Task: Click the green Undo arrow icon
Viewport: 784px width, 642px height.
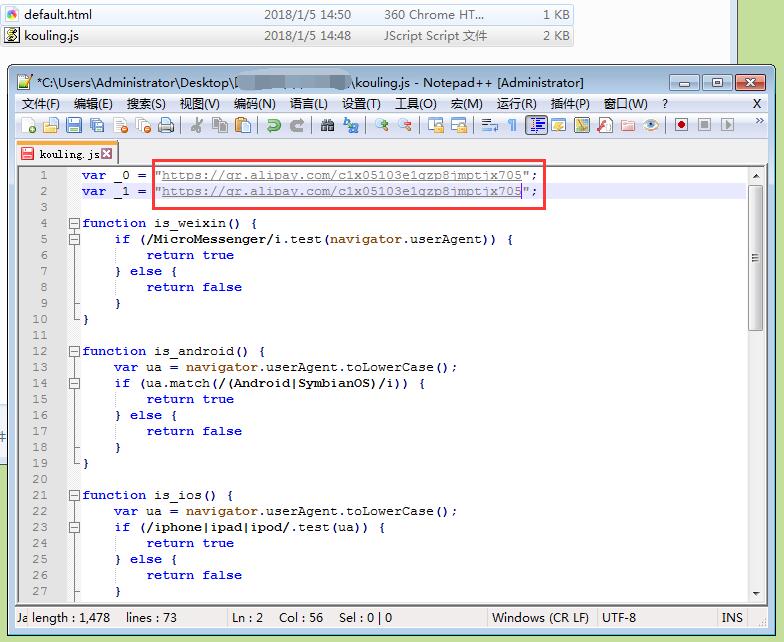Action: tap(274, 125)
